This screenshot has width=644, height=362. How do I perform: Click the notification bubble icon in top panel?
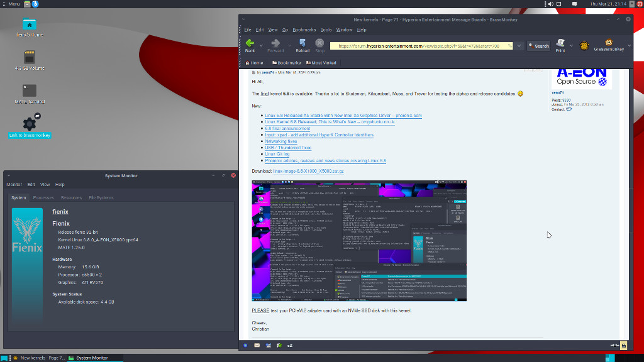coord(575,4)
